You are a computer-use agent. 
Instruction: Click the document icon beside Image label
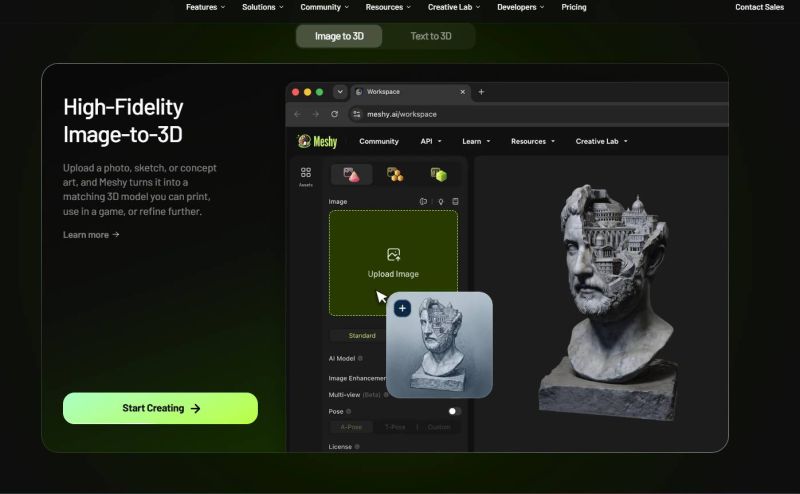pos(455,202)
